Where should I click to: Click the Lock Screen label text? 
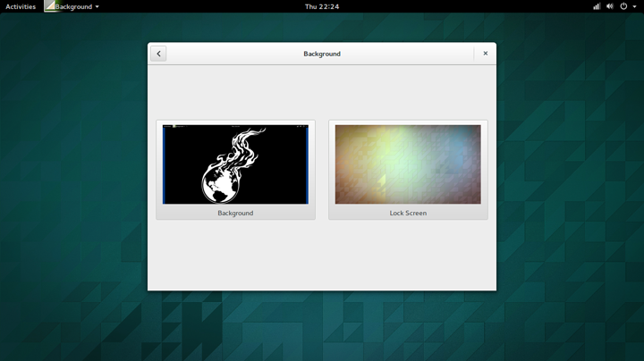click(408, 213)
